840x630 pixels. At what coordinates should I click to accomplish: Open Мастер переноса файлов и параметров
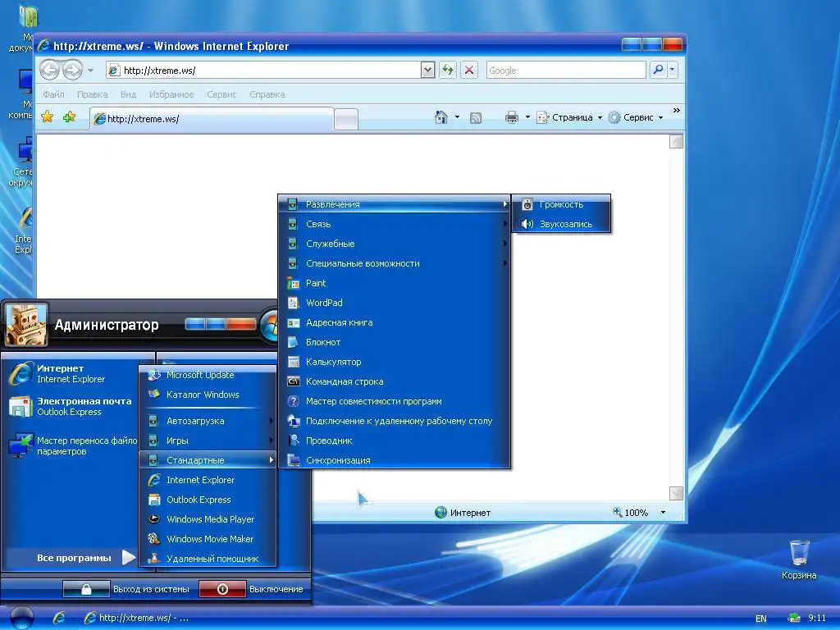[72, 445]
